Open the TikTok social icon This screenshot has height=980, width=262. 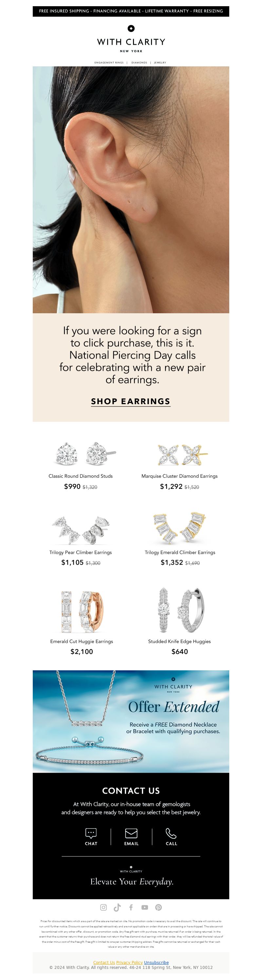click(117, 907)
